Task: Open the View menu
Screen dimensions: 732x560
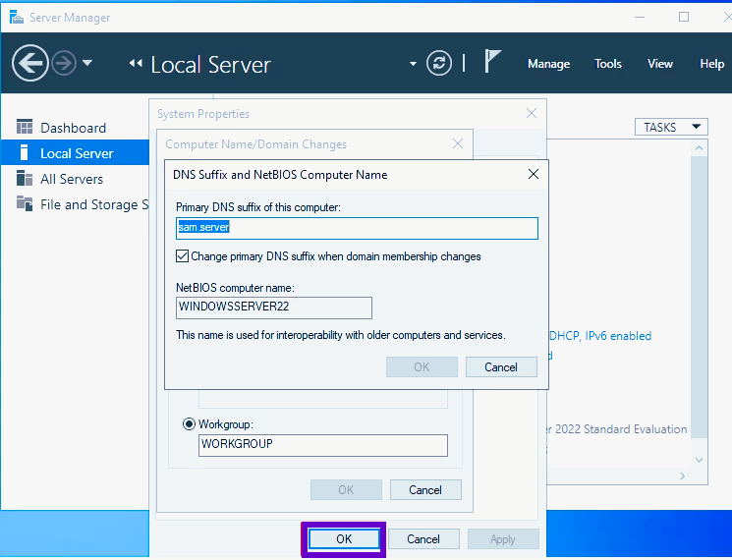Action: [x=659, y=64]
